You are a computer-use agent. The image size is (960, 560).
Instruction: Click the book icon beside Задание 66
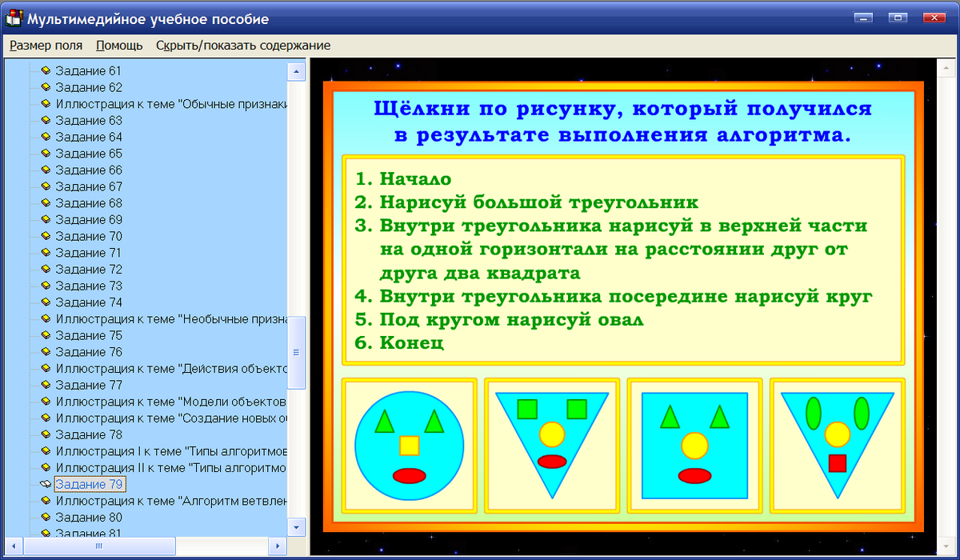[46, 170]
